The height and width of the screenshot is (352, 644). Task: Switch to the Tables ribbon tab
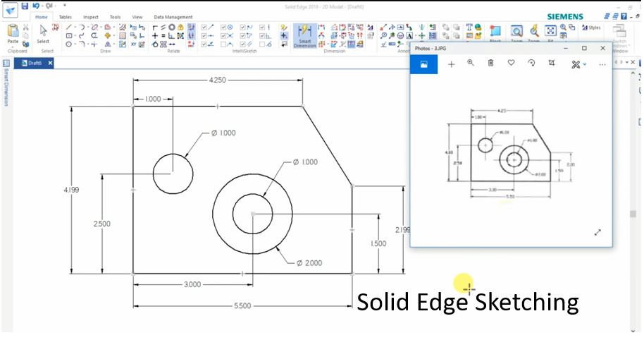pos(65,17)
